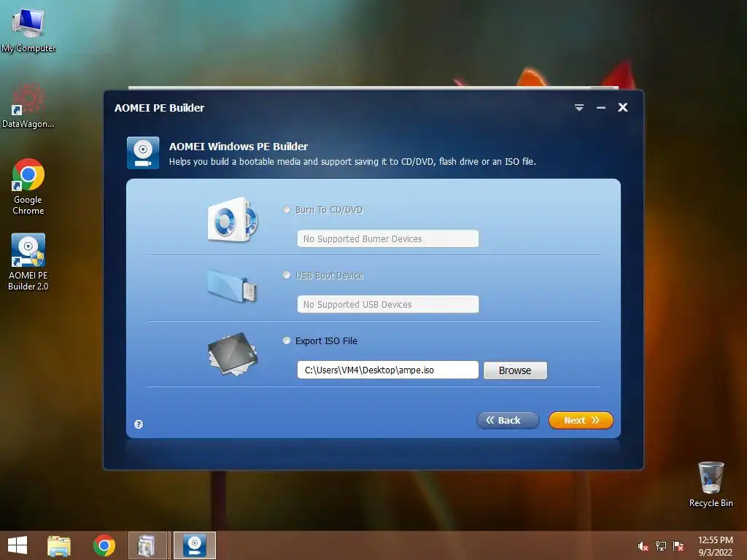Click the No Supported USB Devices field
Viewport: 747px width, 560px height.
pos(388,304)
